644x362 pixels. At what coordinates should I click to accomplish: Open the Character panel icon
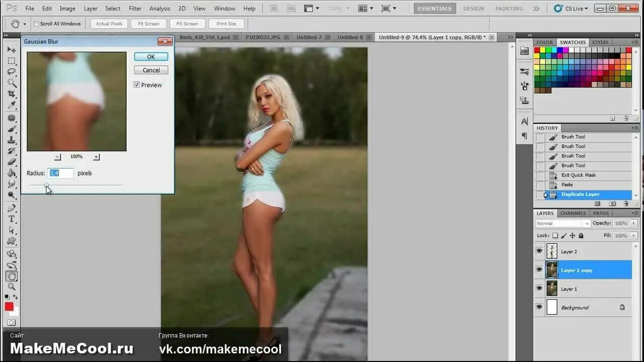[x=524, y=121]
